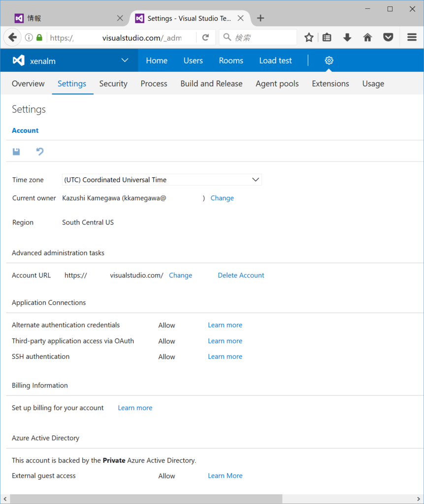
Task: Click the Application Connections heading
Action: point(49,303)
